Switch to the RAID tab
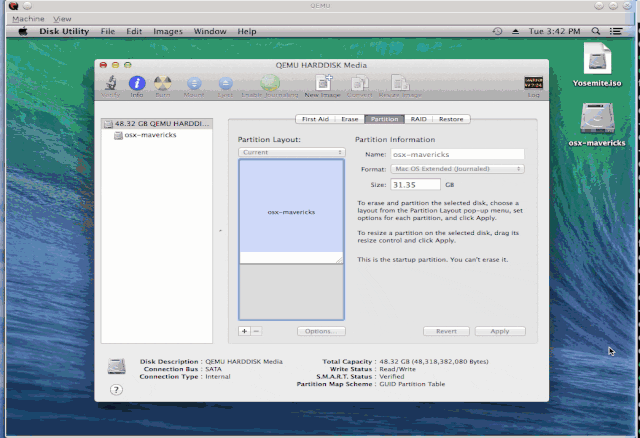The width and height of the screenshot is (640, 438). tap(418, 119)
